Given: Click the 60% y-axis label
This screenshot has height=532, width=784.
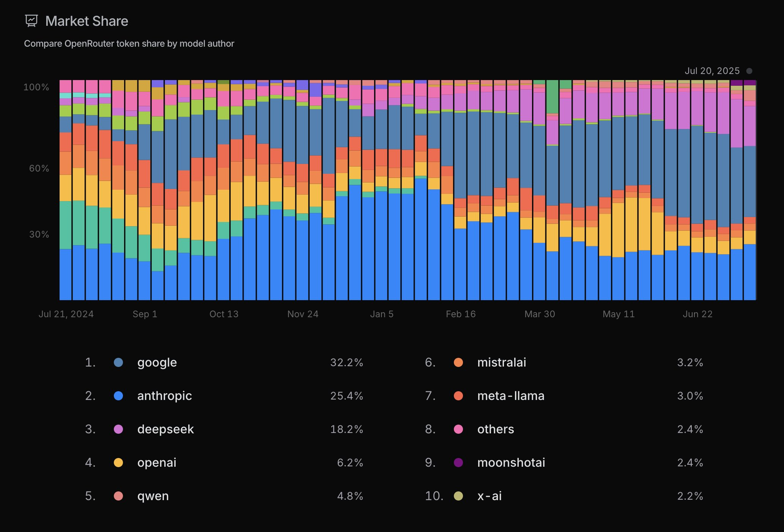Looking at the screenshot, I should (39, 168).
